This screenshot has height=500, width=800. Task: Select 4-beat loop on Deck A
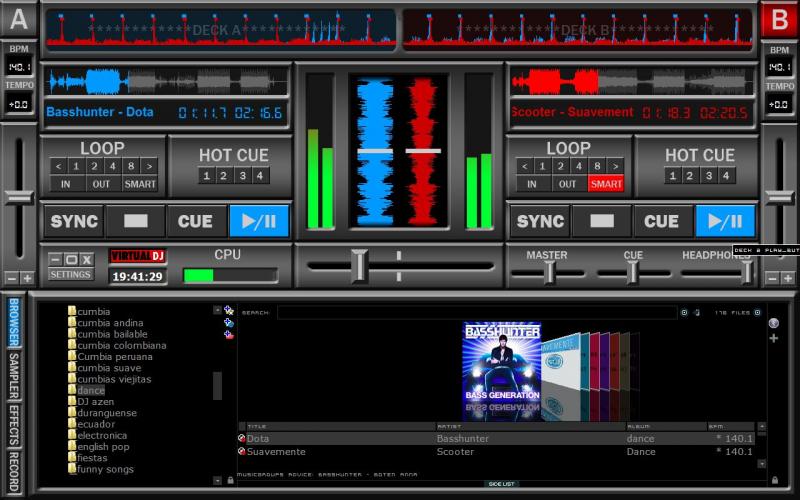coord(113,166)
